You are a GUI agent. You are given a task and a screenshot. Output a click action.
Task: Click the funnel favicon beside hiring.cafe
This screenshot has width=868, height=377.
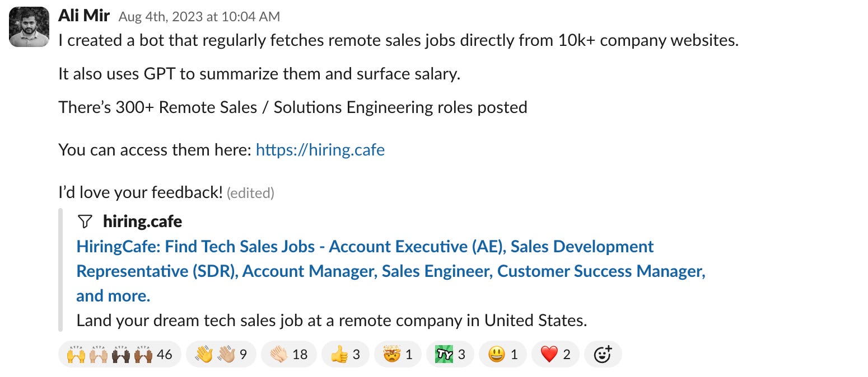coord(85,222)
